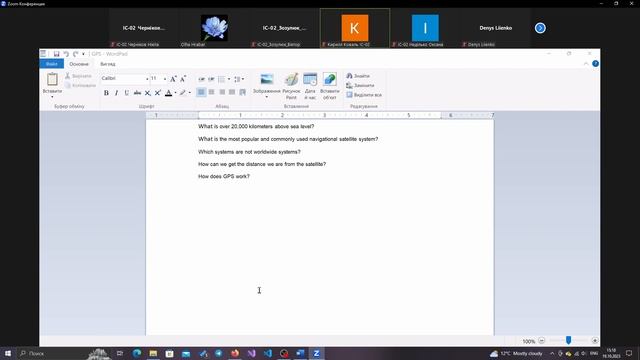The height and width of the screenshot is (360, 640).
Task: Toggle Bold formatting
Action: [106, 93]
